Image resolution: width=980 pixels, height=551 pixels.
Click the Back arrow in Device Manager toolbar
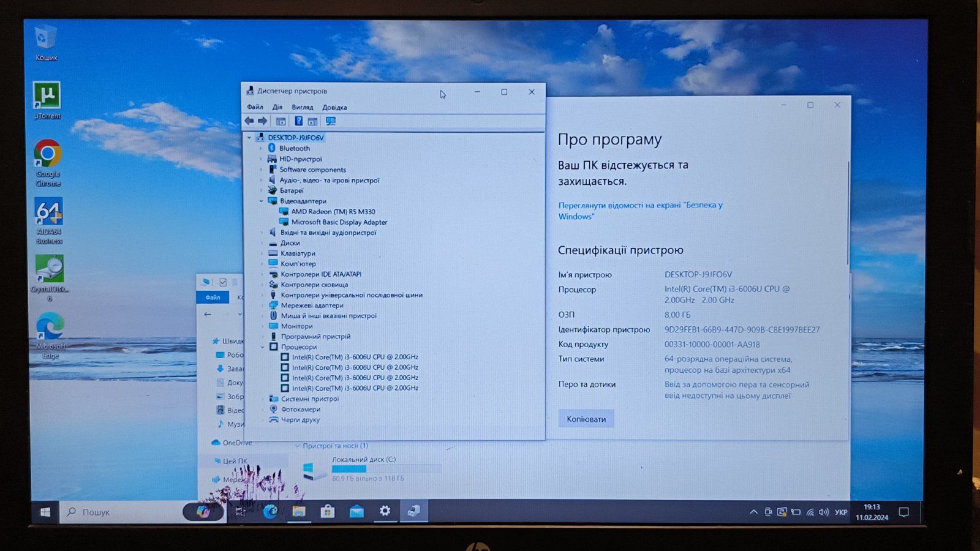[x=249, y=121]
